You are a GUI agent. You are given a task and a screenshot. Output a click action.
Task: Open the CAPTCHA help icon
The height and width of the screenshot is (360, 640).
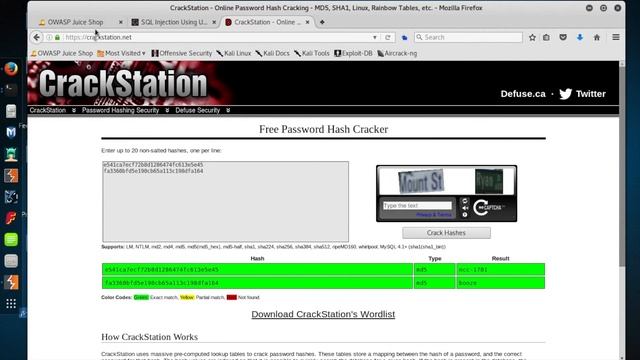pos(464,215)
